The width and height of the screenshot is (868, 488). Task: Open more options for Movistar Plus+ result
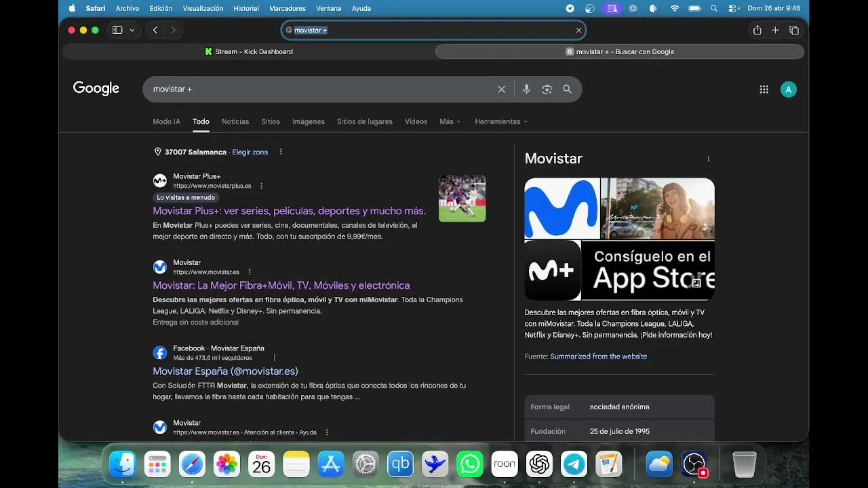pyautogui.click(x=262, y=186)
